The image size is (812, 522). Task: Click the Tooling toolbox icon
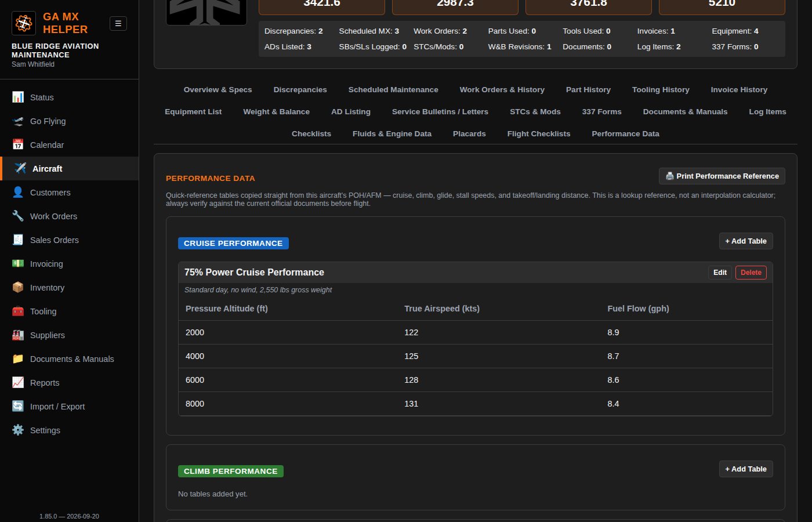(18, 311)
